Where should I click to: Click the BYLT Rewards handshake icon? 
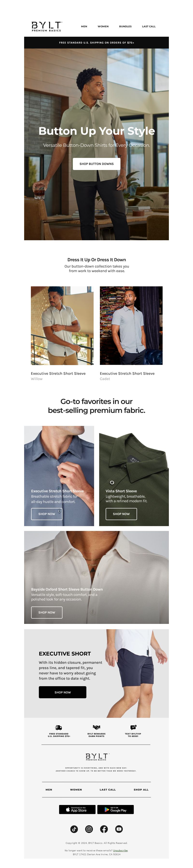pos(96,727)
